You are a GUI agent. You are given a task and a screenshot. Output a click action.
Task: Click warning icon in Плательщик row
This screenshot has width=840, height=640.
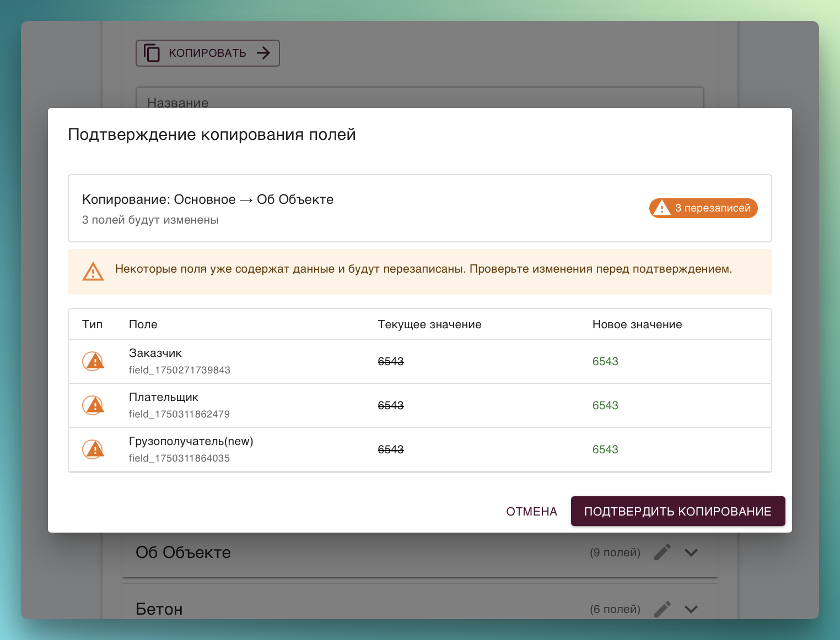coord(93,406)
